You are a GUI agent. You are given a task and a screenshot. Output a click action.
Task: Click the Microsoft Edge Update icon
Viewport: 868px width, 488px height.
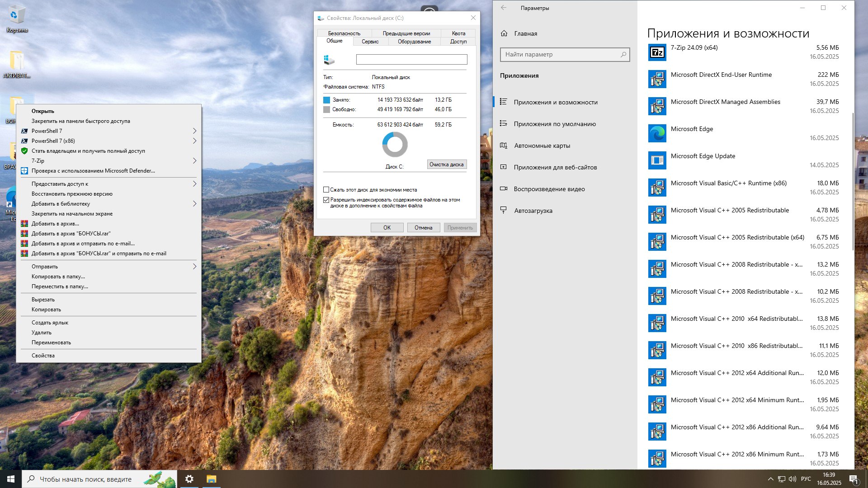(657, 160)
